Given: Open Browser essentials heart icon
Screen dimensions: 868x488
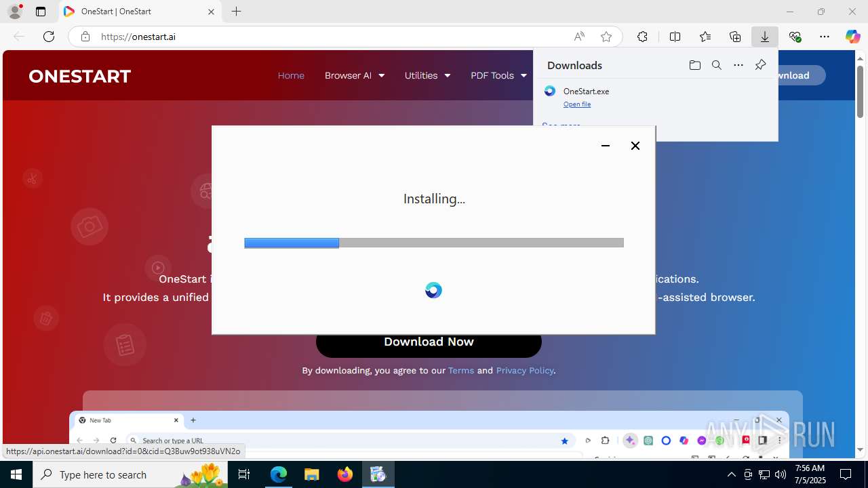Looking at the screenshot, I should pyautogui.click(x=795, y=37).
